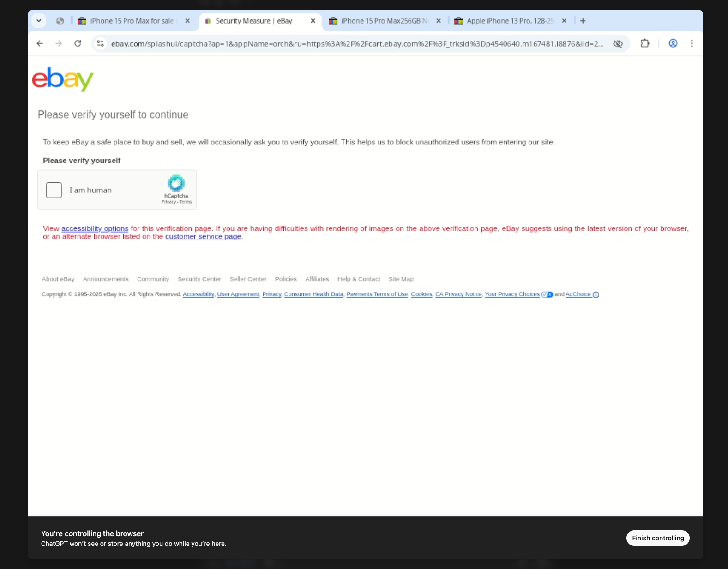
Task: Open the 'Help & Contact' footer link
Action: pyautogui.click(x=359, y=279)
